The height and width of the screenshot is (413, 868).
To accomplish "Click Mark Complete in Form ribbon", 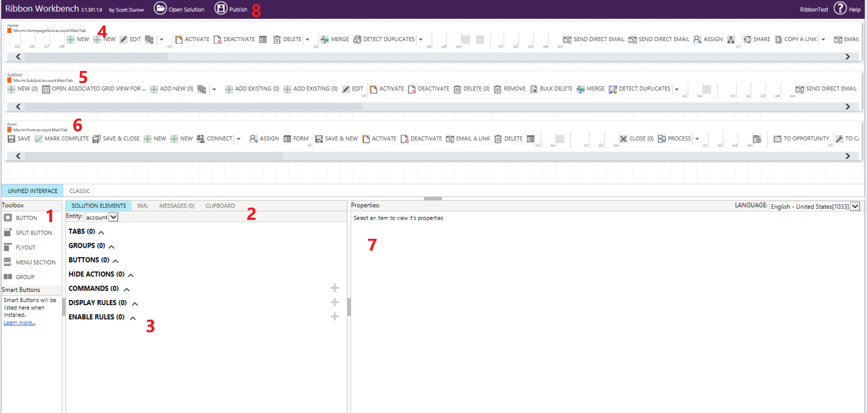I will coord(62,139).
